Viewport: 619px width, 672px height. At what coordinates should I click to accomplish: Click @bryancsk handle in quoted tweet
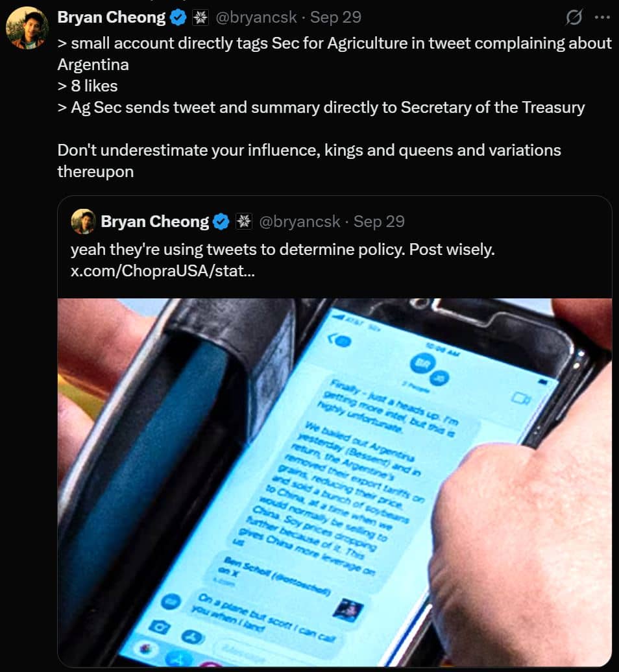(x=300, y=222)
